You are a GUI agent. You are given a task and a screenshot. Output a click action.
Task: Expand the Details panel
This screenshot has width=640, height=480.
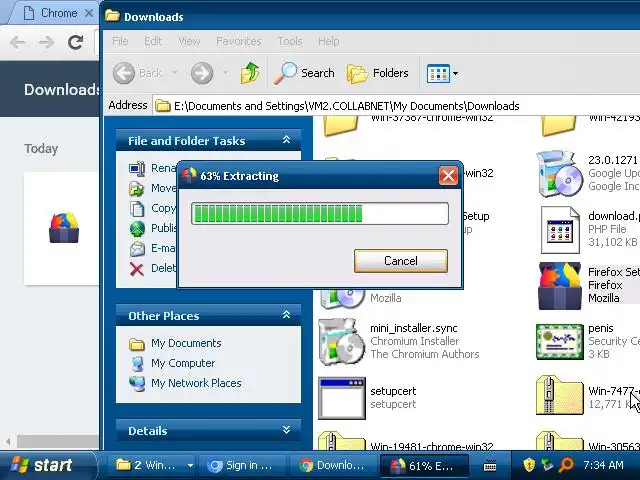(287, 430)
